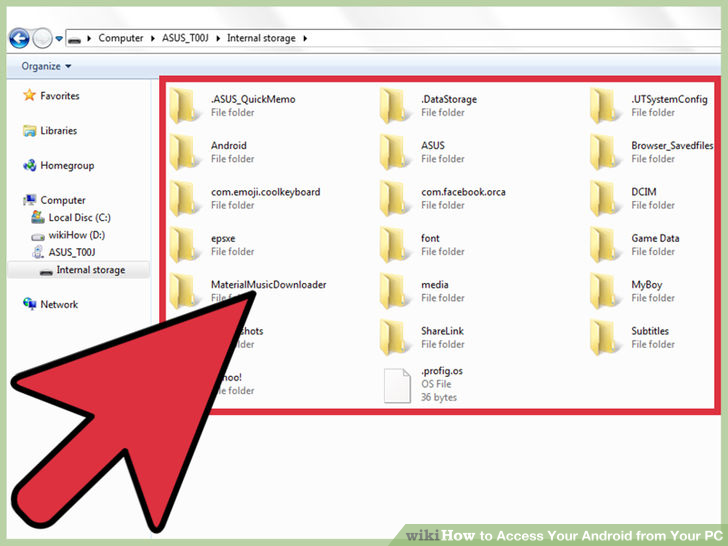Click the Computer icon in sidebar
The image size is (728, 546).
pos(30,200)
